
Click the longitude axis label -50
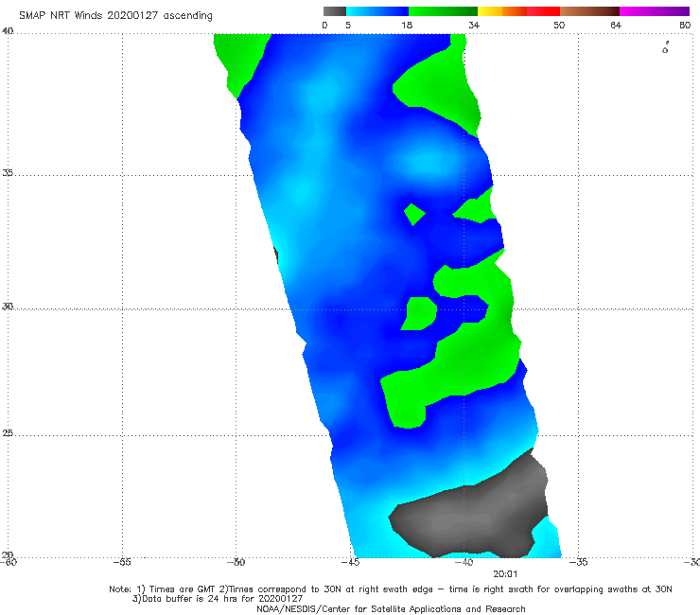point(236,562)
